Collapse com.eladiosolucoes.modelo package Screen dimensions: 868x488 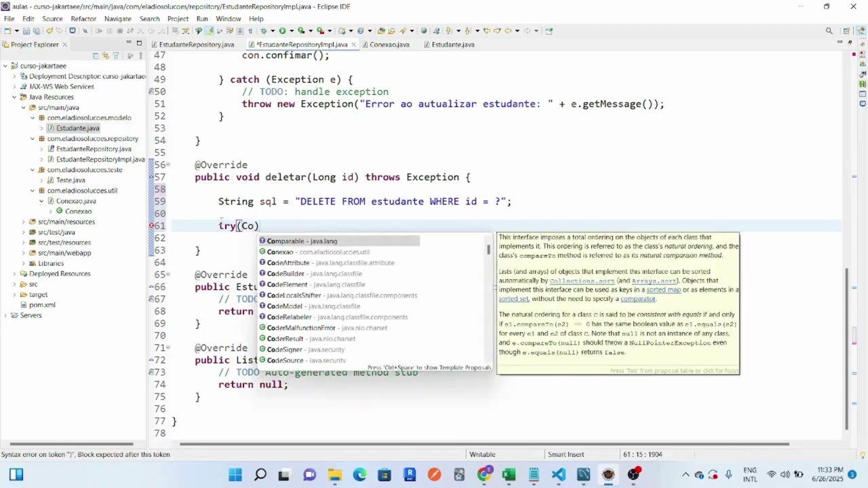point(32,118)
